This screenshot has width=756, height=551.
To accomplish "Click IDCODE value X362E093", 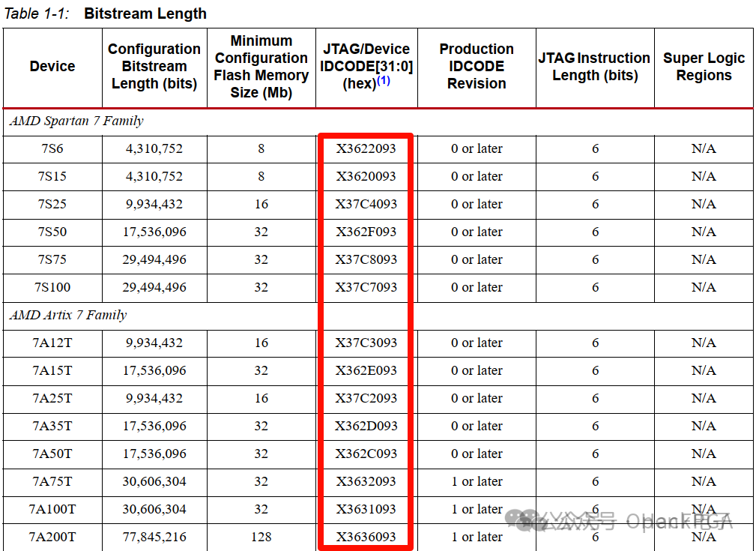I will [366, 370].
